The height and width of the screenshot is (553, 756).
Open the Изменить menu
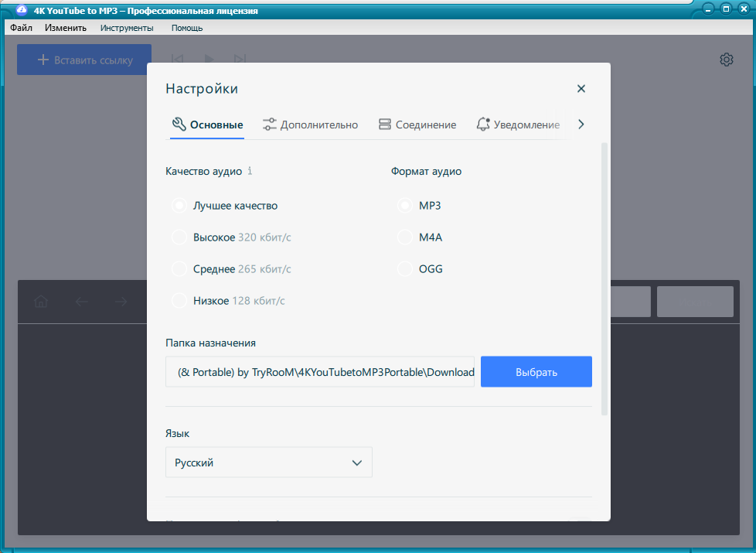(66, 28)
